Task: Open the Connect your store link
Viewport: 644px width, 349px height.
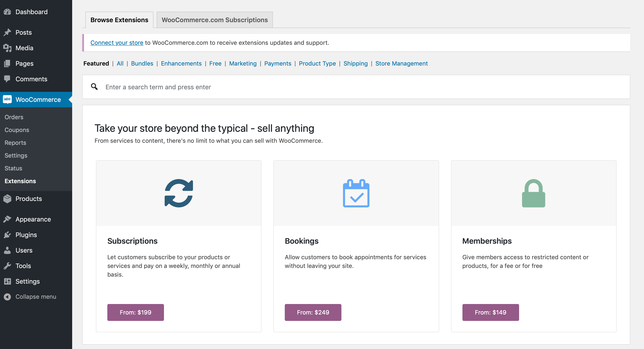Action: click(117, 42)
